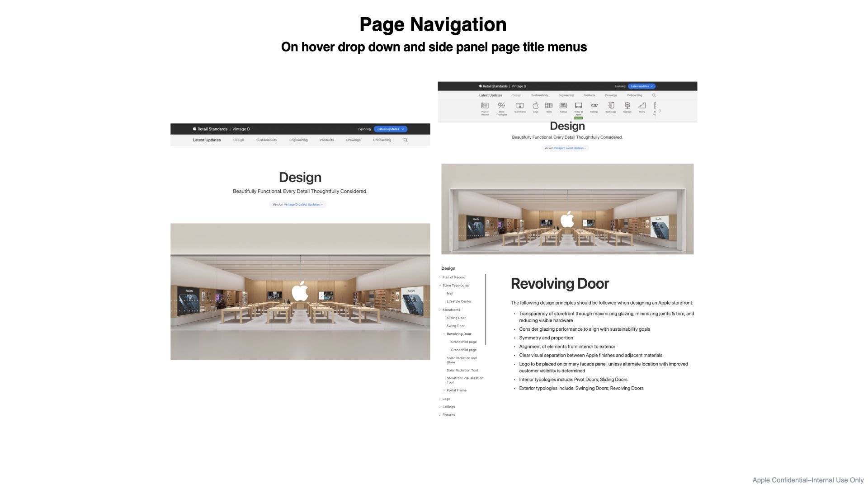Expand the Fixtures section in sidebar

click(440, 415)
